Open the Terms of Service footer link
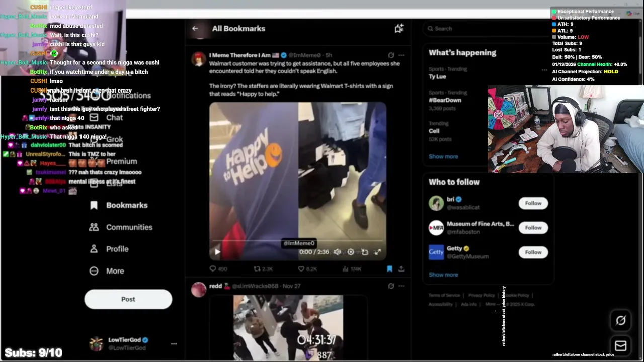This screenshot has width=644, height=362. pos(444,295)
